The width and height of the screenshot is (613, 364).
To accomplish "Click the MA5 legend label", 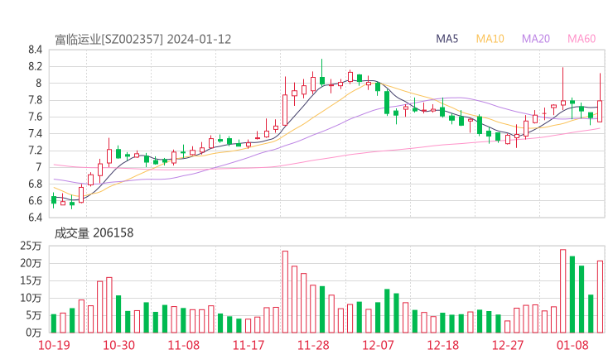I will click(x=446, y=39).
